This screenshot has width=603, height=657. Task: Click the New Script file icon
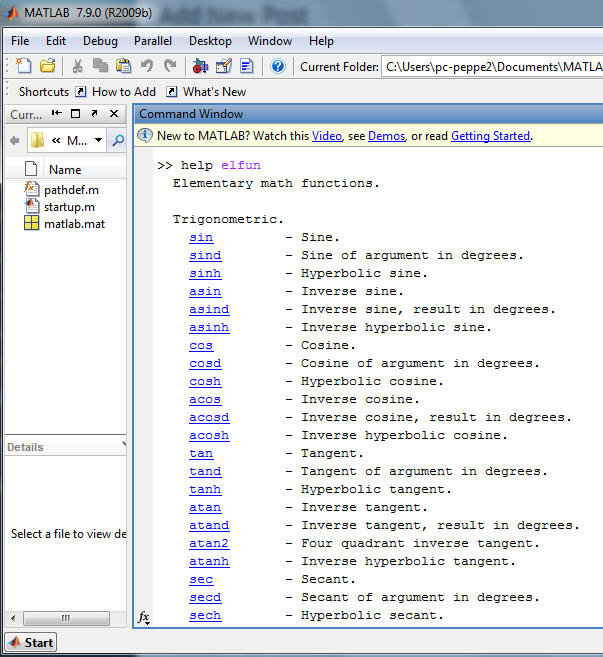pyautogui.click(x=24, y=66)
